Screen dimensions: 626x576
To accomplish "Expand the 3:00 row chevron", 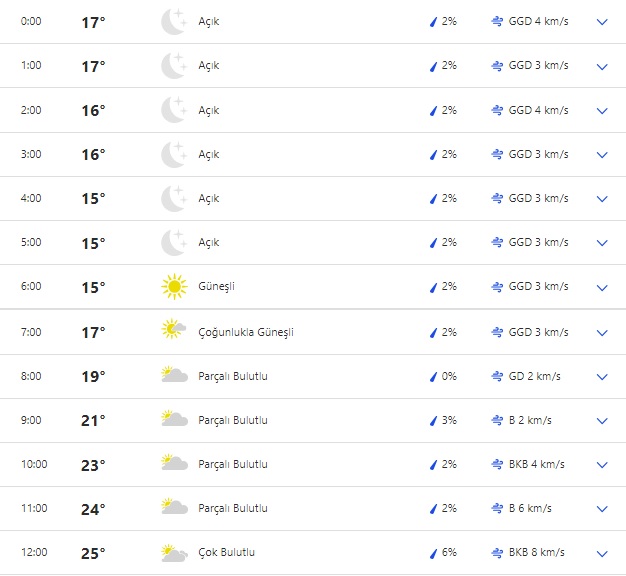I will (x=602, y=155).
